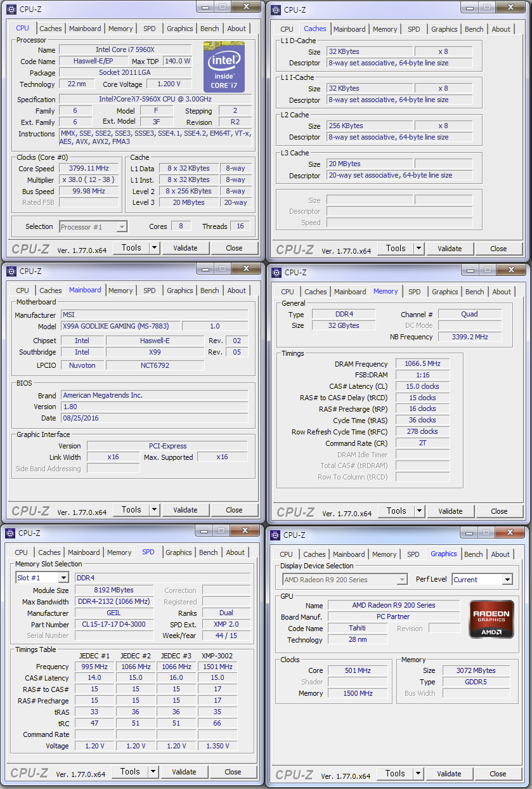Click the CPU-Z title icon in Graphics window
The image size is (532, 789).
tap(276, 535)
